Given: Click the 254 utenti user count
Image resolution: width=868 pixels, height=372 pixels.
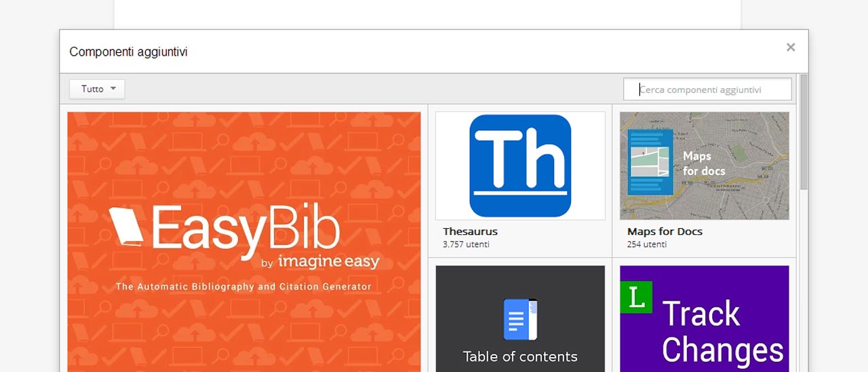Looking at the screenshot, I should (647, 244).
